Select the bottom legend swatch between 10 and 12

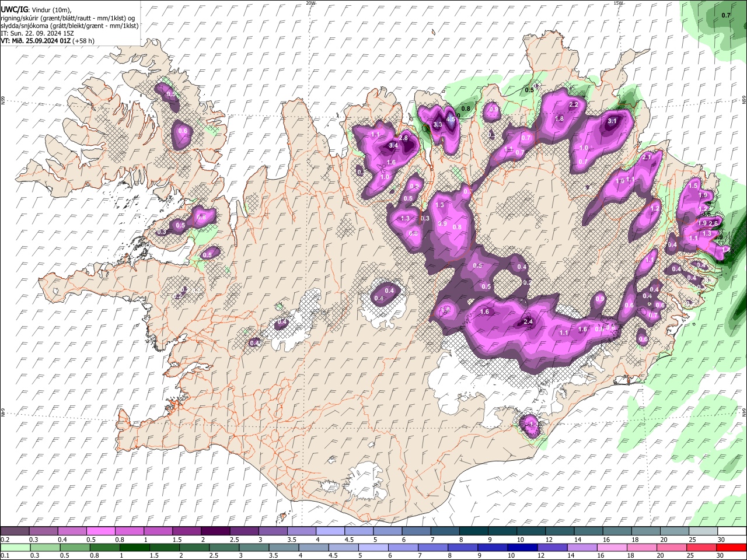523,547
